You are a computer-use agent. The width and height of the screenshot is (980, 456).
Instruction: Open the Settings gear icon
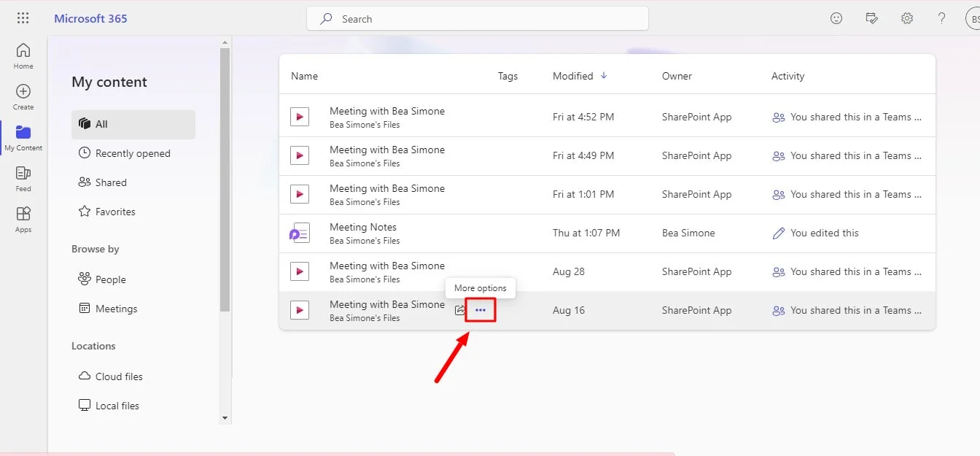906,18
